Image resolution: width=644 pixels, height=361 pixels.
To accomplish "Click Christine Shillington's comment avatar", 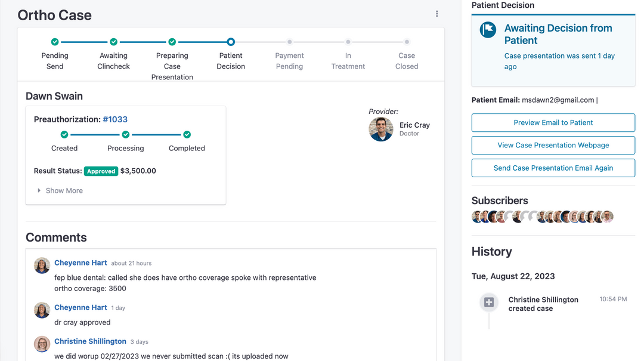I will (42, 344).
